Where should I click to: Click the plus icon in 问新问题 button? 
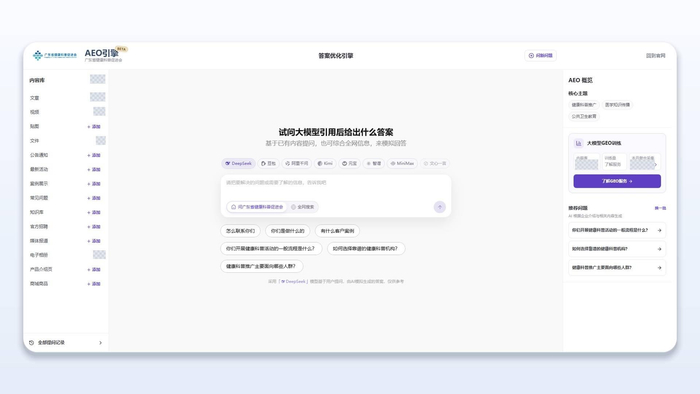531,56
